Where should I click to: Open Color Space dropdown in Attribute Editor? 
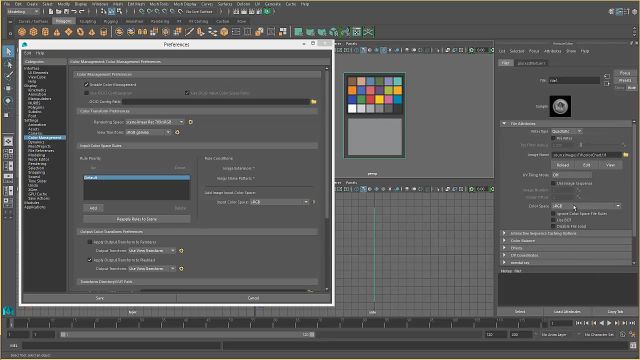586,206
